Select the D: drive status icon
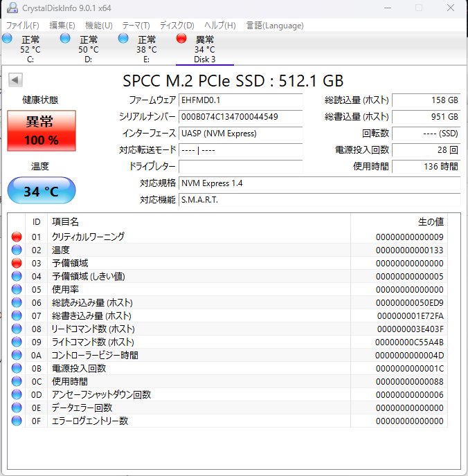Viewport: 468px width, 476px height. click(65, 39)
